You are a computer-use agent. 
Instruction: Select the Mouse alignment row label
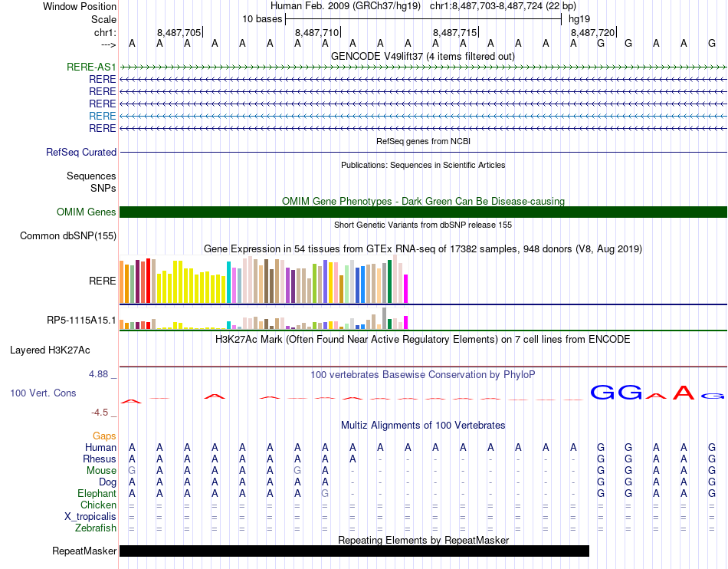[101, 471]
